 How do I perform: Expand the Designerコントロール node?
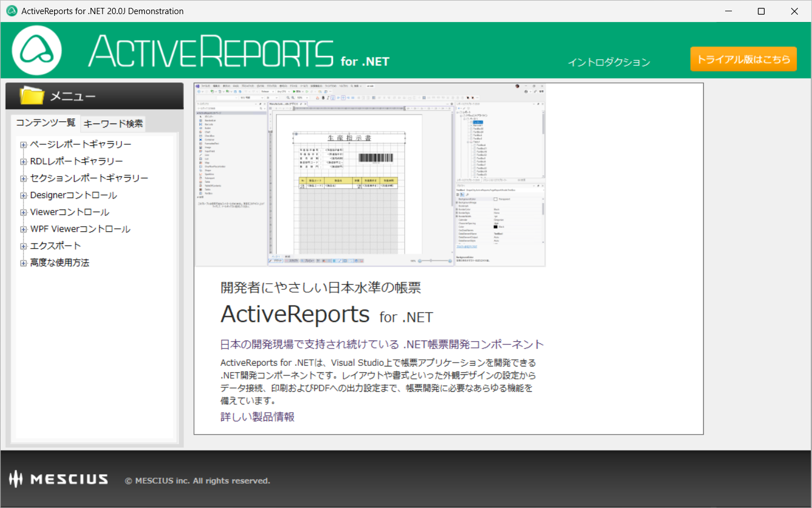[x=24, y=196]
